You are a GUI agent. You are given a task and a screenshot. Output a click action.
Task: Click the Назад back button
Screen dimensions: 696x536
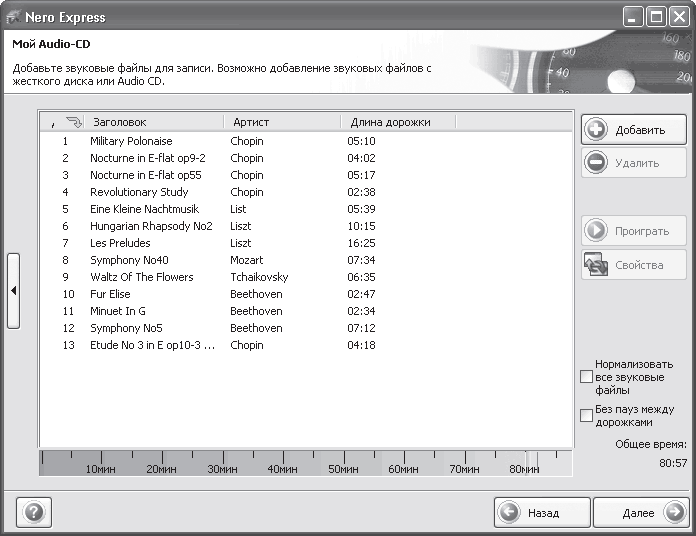pyautogui.click(x=541, y=513)
